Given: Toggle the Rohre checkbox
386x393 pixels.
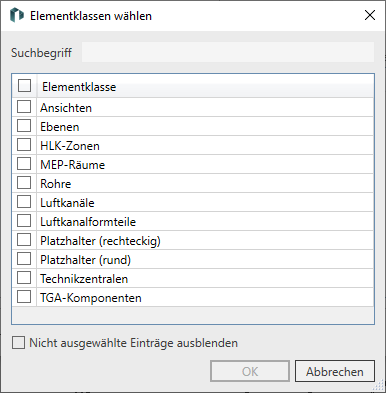Looking at the screenshot, I should [x=24, y=183].
